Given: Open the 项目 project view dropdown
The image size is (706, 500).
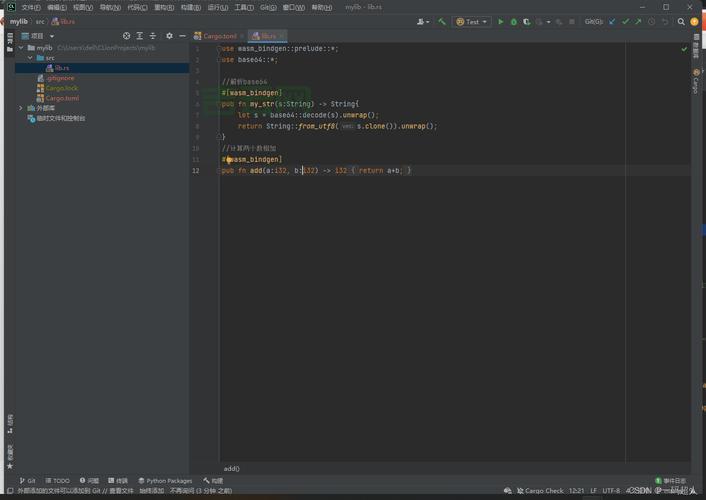Looking at the screenshot, I should pyautogui.click(x=37, y=36).
